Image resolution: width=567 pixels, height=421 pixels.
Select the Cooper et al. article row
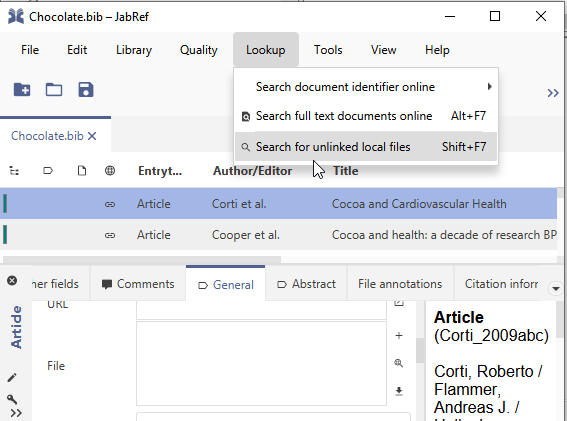click(278, 235)
